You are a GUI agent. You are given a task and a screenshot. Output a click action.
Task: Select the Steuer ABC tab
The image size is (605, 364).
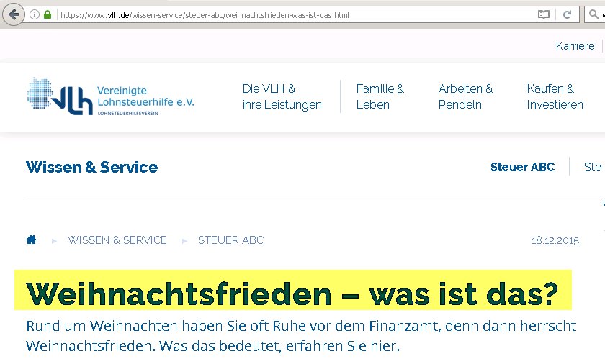coord(522,167)
